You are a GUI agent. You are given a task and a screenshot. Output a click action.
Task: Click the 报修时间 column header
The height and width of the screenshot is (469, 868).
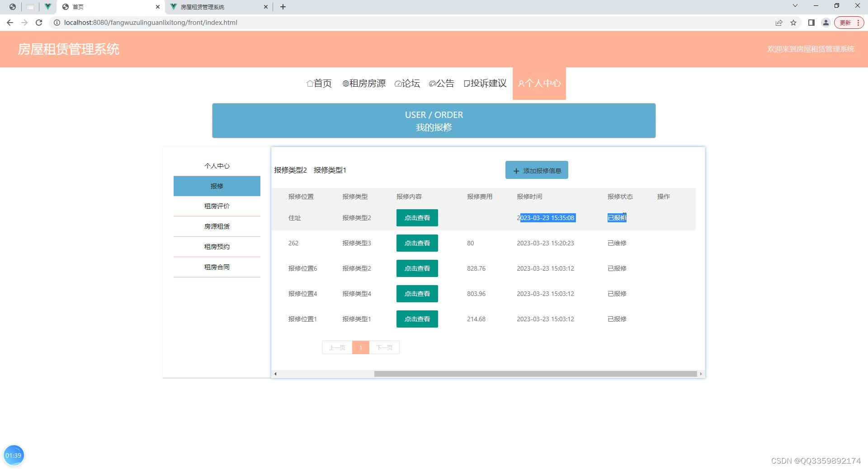tap(529, 197)
